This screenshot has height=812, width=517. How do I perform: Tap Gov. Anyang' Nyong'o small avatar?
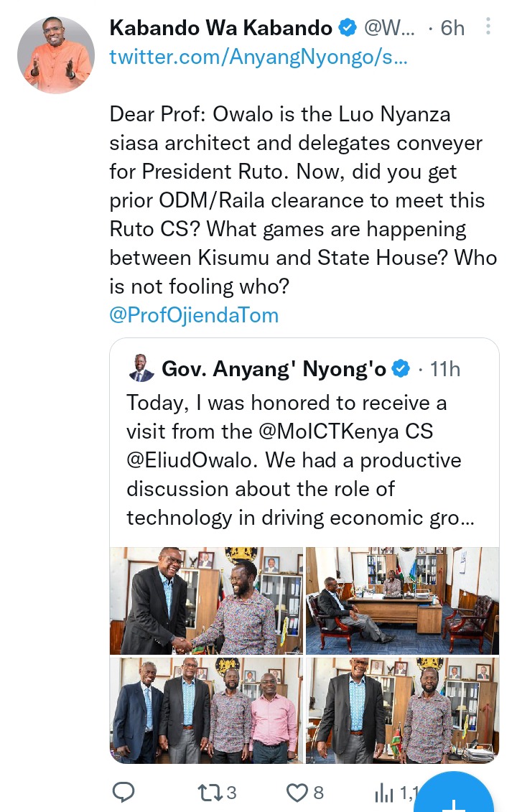coord(141,369)
